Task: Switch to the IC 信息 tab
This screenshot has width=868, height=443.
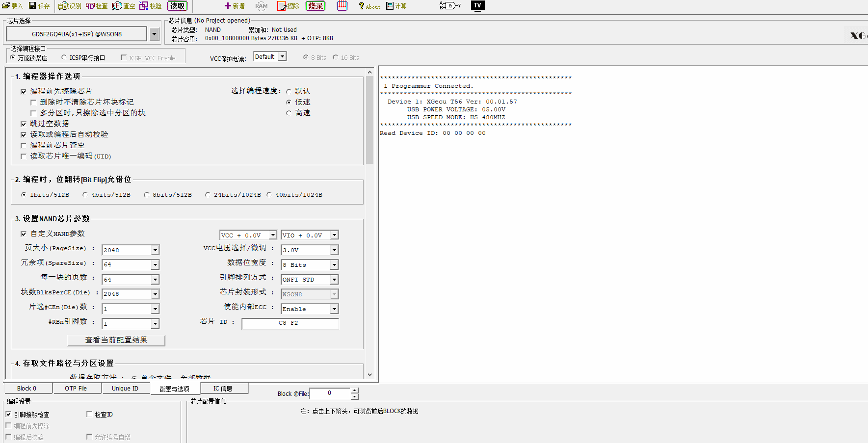Action: [223, 389]
